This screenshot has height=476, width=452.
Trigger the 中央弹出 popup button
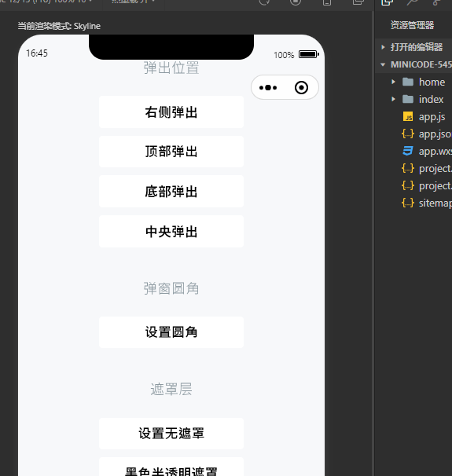point(171,231)
